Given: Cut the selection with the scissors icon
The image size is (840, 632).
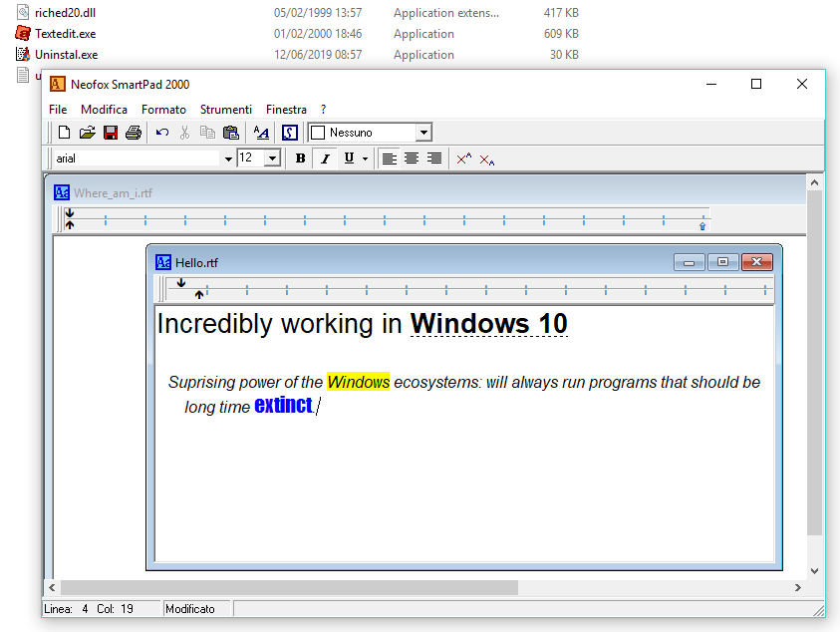Looking at the screenshot, I should coord(184,133).
